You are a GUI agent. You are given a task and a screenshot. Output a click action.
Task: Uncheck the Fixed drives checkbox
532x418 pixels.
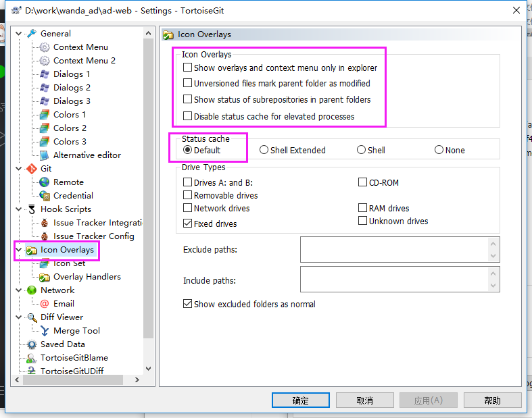tap(188, 224)
